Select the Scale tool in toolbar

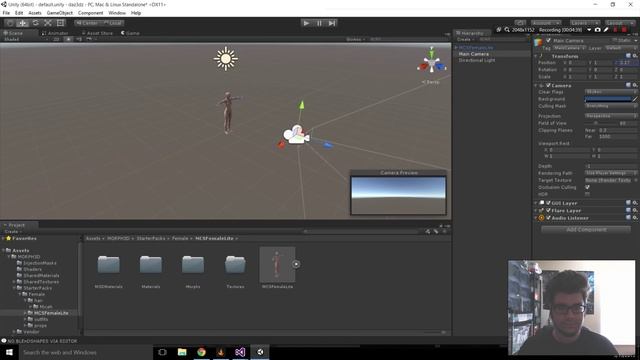pos(48,23)
